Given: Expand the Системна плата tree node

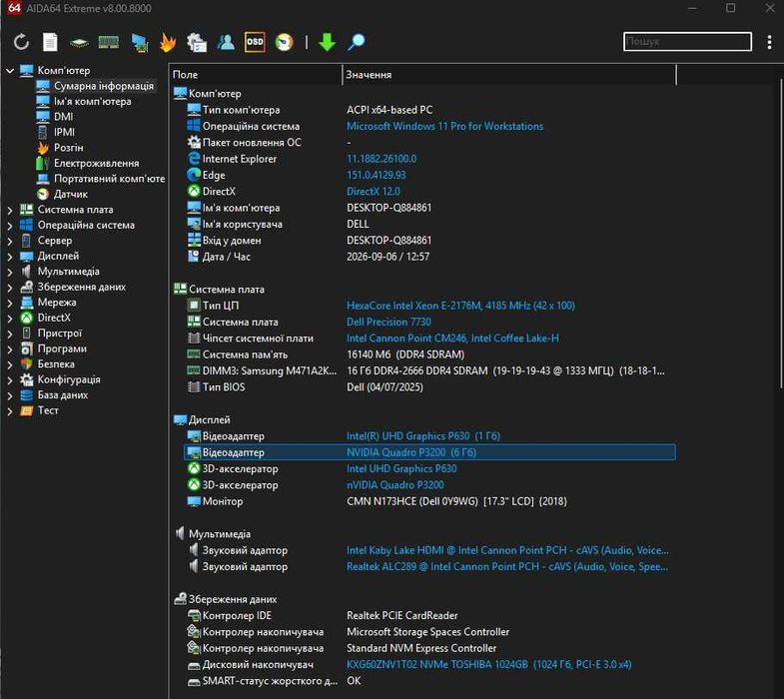Looking at the screenshot, I should [10, 210].
